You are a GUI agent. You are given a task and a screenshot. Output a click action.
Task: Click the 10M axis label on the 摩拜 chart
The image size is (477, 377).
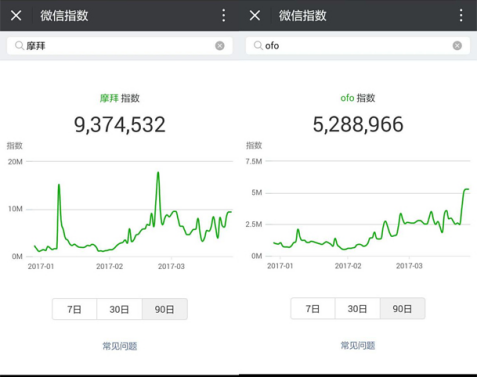click(15, 209)
